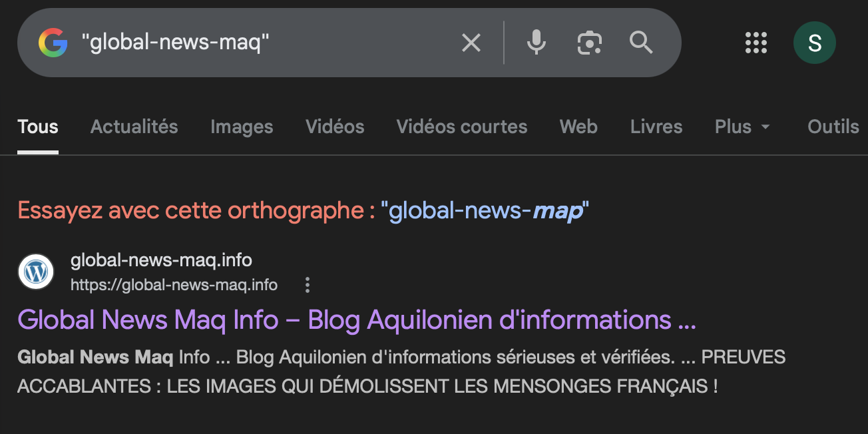Image resolution: width=868 pixels, height=434 pixels.
Task: Submit the search with the magnifying glass icon
Action: pyautogui.click(x=641, y=43)
